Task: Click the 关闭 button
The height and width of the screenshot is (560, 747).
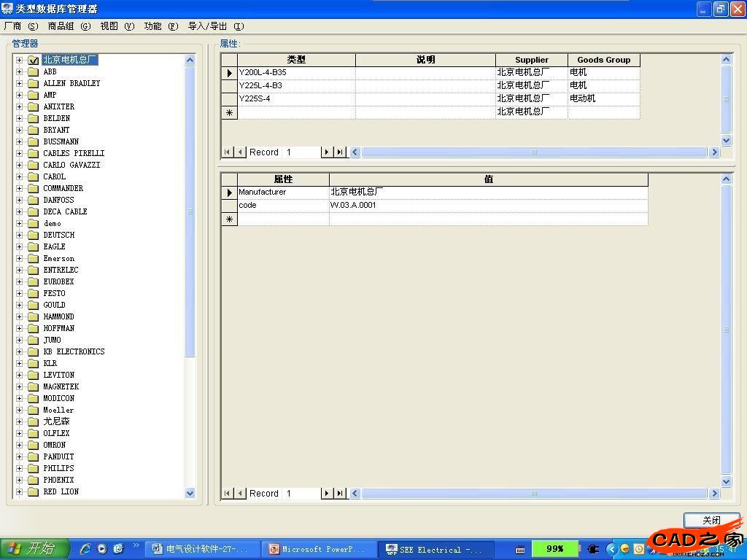Action: point(711,520)
